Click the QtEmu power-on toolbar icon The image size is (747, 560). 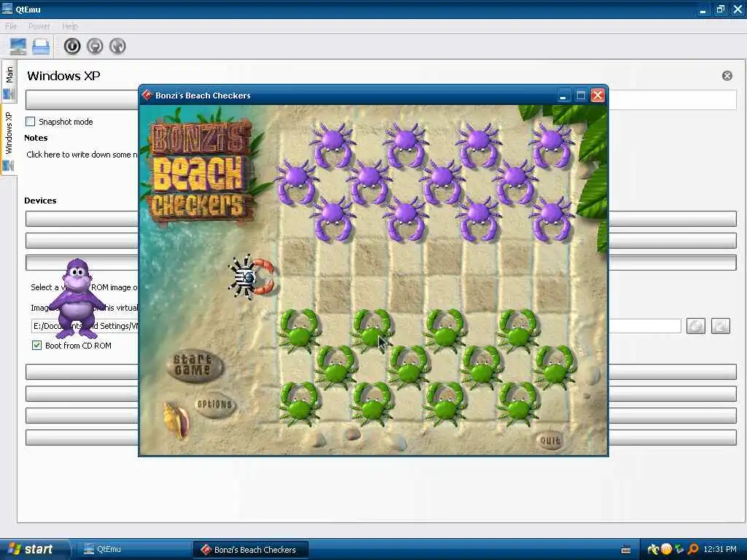coord(72,46)
